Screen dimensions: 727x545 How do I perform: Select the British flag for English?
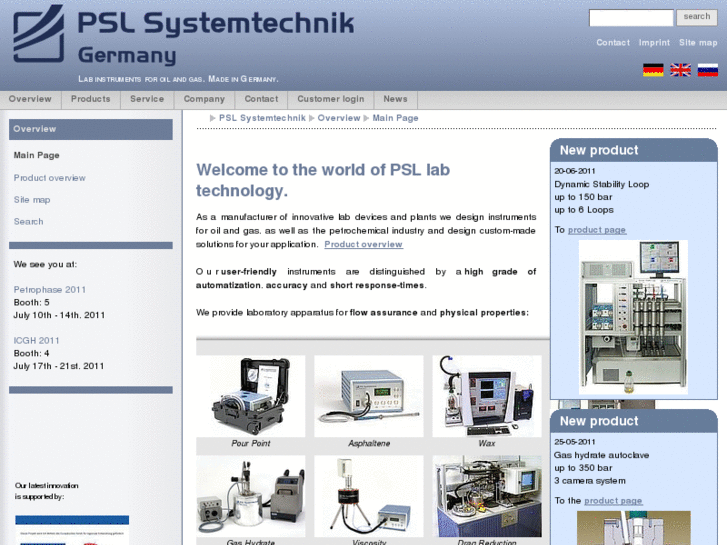pos(680,70)
